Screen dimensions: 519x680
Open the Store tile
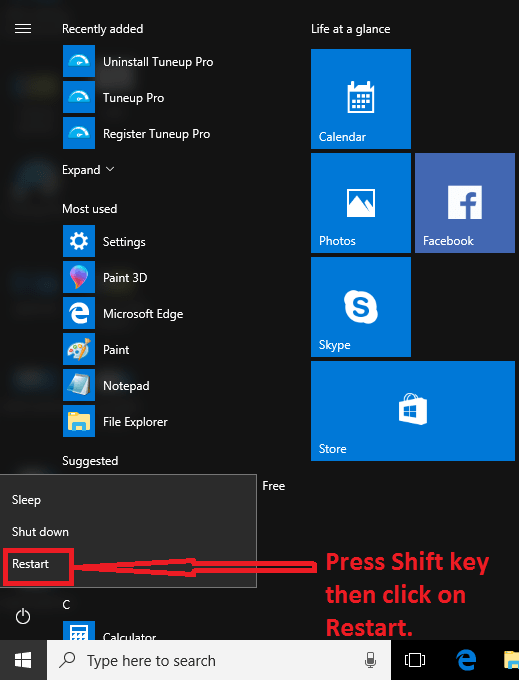[413, 411]
